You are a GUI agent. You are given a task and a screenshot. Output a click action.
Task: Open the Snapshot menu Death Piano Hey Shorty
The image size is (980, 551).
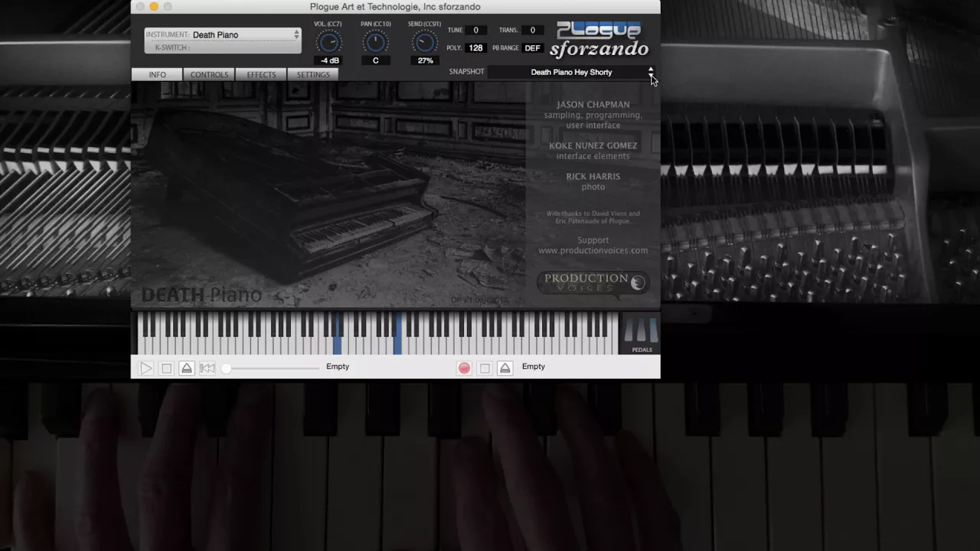coord(571,72)
